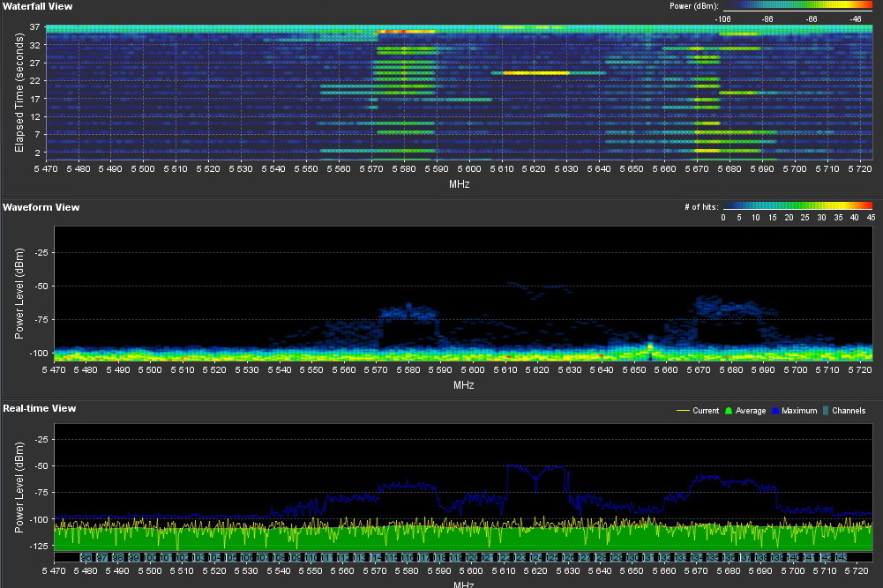Image resolution: width=883 pixels, height=588 pixels.
Task: Click the Power (dBm) color scale bar
Action: tap(797, 6)
